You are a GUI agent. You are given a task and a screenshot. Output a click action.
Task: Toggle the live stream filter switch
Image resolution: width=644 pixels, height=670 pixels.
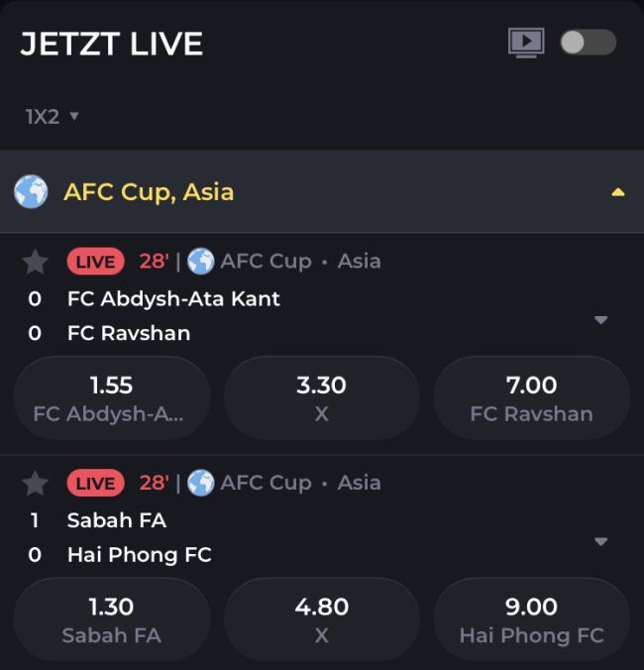click(588, 42)
